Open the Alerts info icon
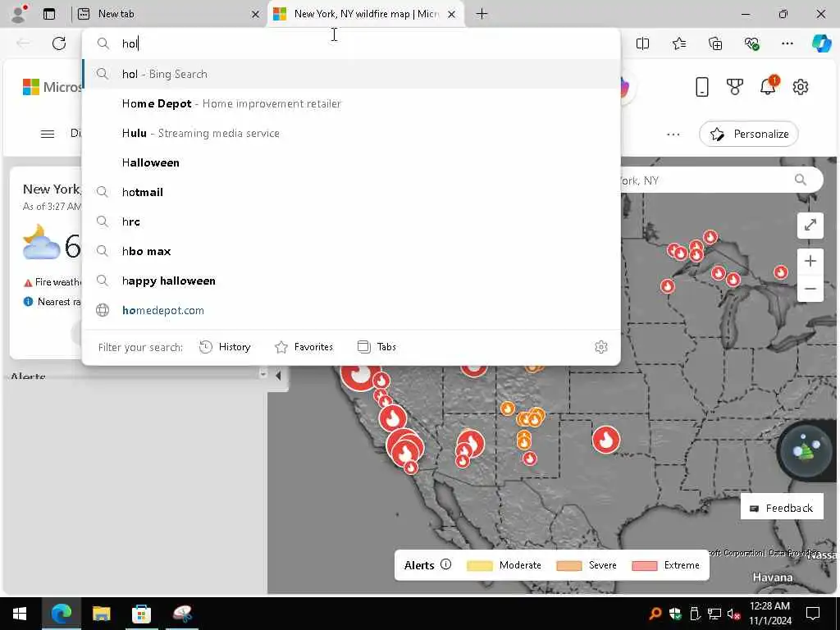The height and width of the screenshot is (630, 840). [445, 564]
